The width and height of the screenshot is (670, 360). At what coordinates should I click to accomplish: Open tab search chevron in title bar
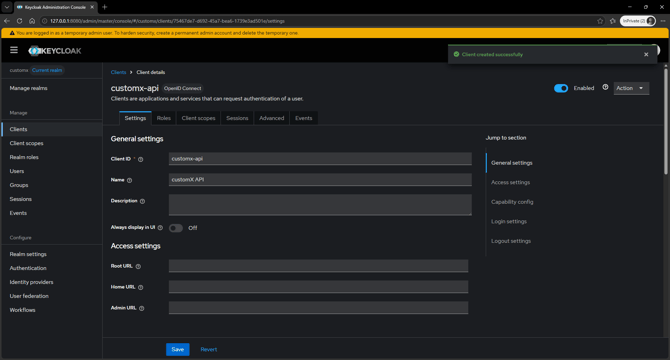tap(7, 7)
